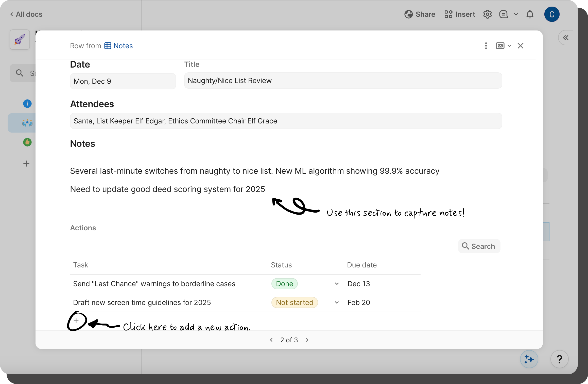Expand the comments dropdown arrow
Screen dimensions: 588x384
pyautogui.click(x=516, y=14)
